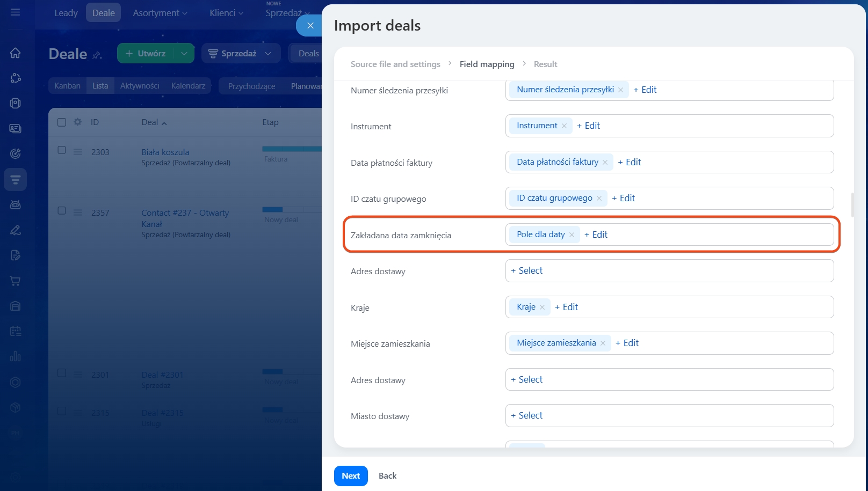Close the Import deals side panel
Screen dimensions: 868x491
pos(310,25)
